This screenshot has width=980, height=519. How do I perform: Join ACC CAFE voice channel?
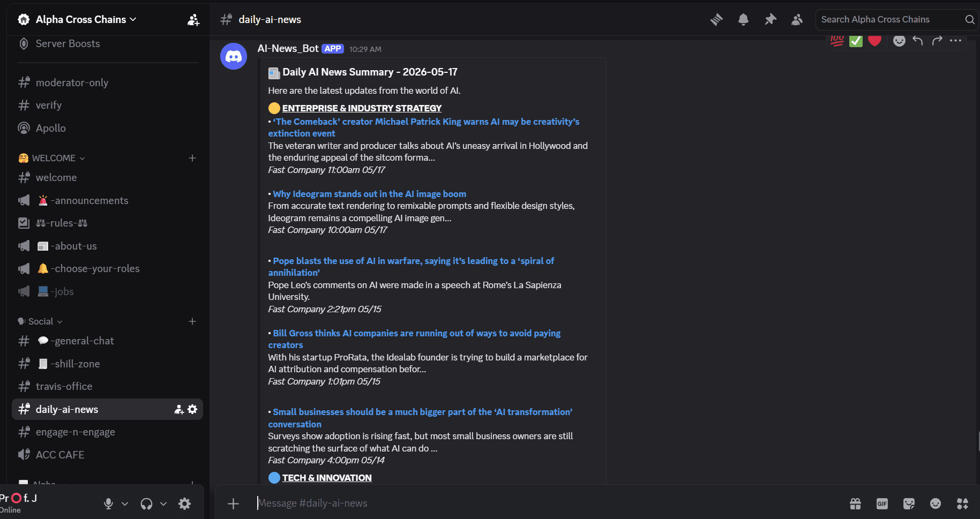tap(107, 455)
